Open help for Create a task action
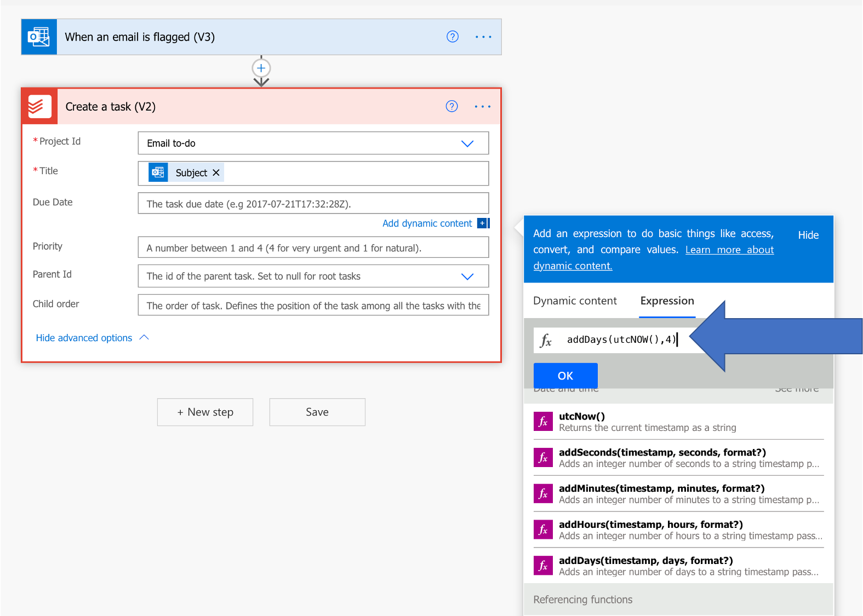Viewport: 863px width, 616px height. pyautogui.click(x=451, y=106)
